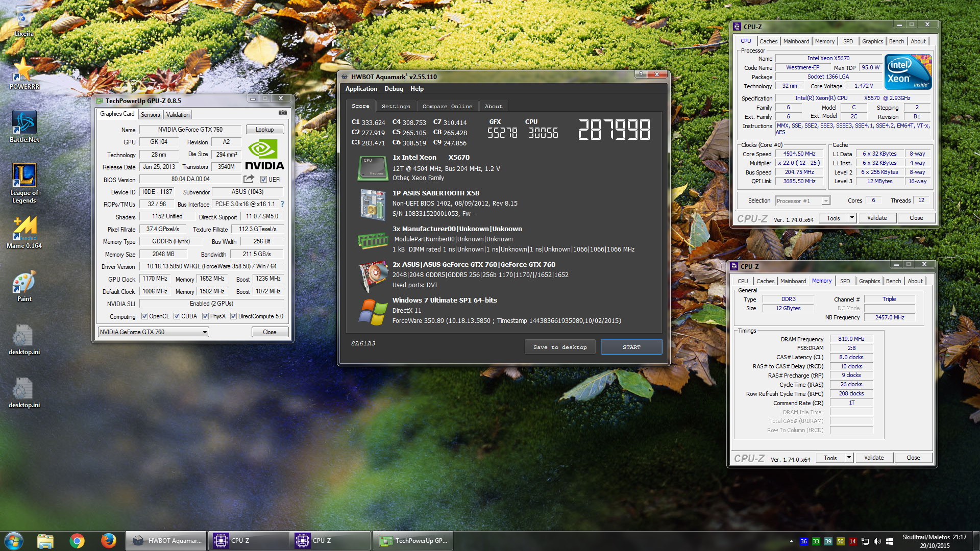Click the Aquamark help question mark button
The height and width of the screenshot is (551, 980).
tap(641, 74)
